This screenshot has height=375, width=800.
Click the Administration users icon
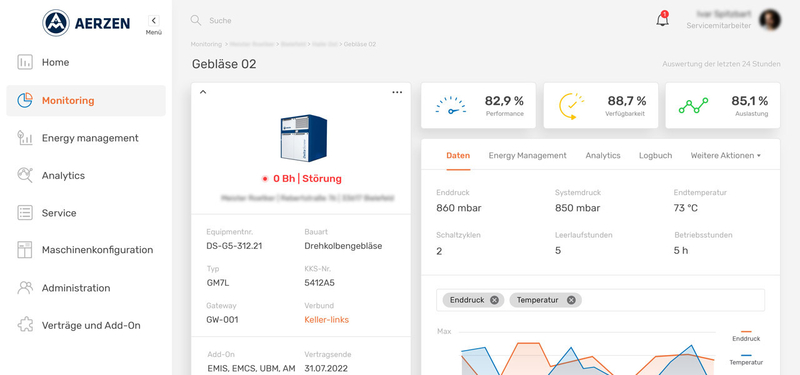[x=25, y=288]
